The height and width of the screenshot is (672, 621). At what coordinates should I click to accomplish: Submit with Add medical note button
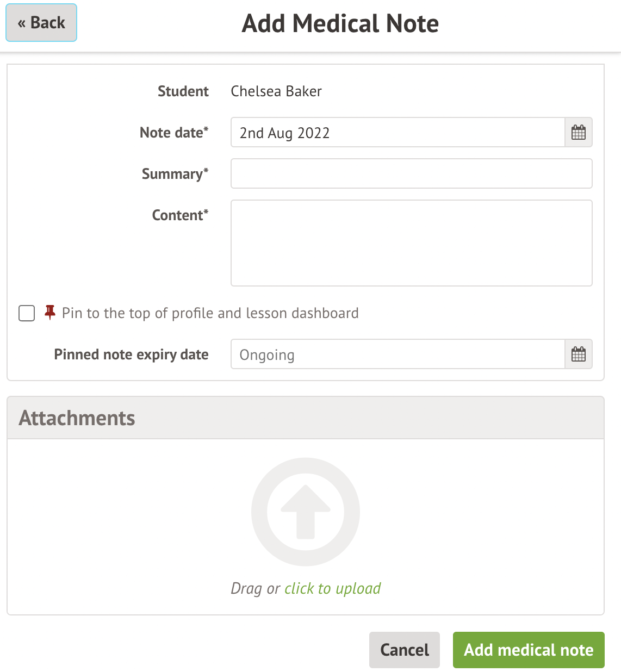(x=529, y=650)
